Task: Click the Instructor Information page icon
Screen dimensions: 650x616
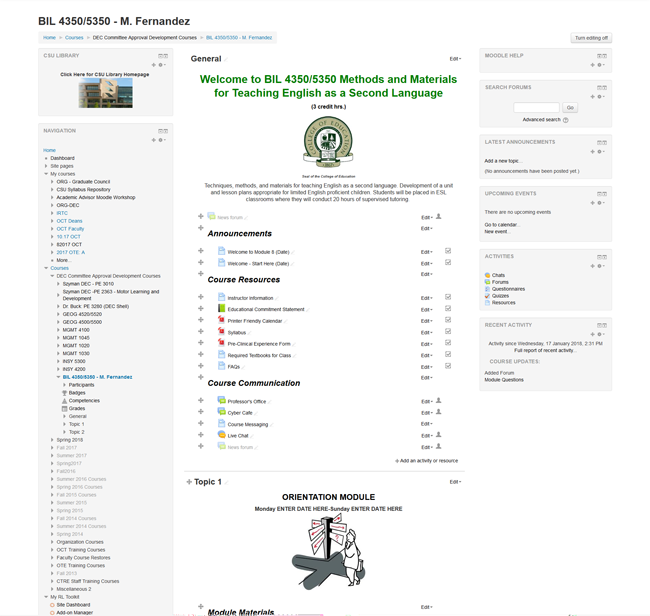Action: (x=221, y=297)
